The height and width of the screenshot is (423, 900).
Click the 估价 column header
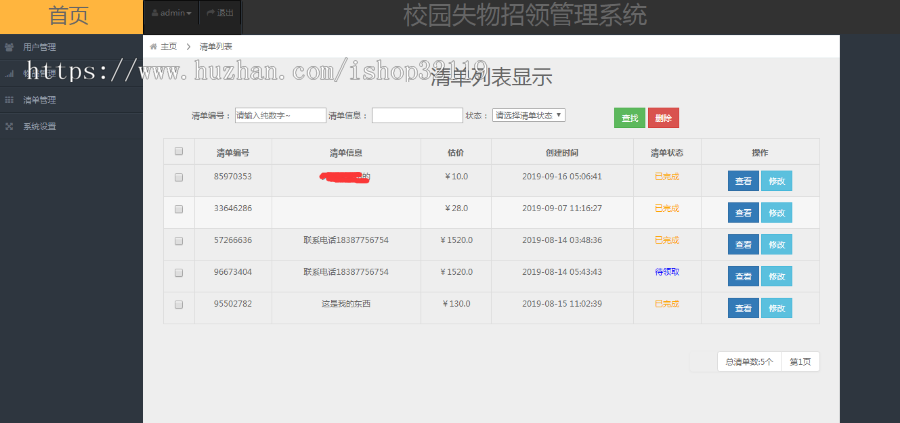pos(456,153)
